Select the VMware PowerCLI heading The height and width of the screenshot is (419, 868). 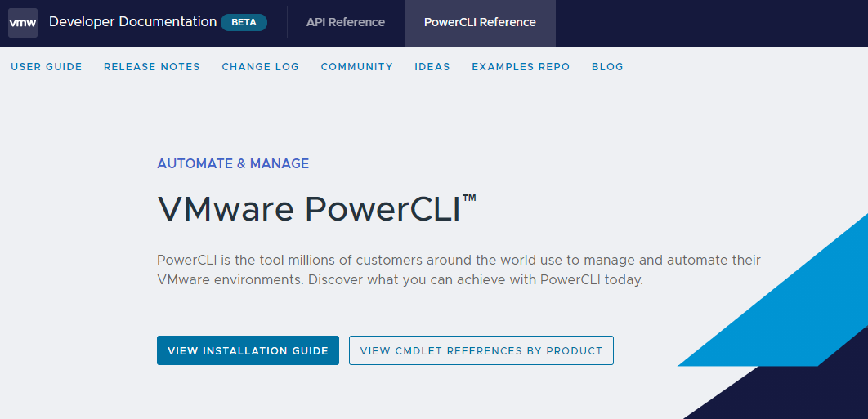click(x=316, y=209)
